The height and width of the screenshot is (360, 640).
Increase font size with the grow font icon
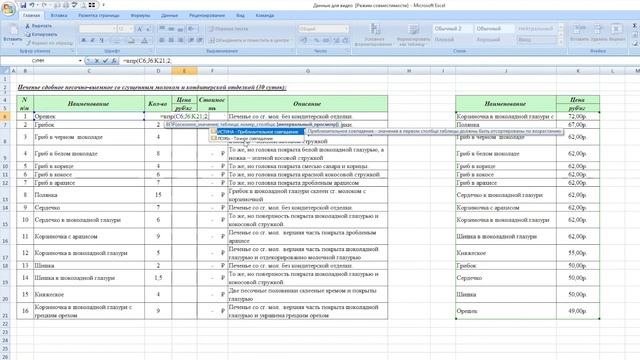click(x=139, y=29)
